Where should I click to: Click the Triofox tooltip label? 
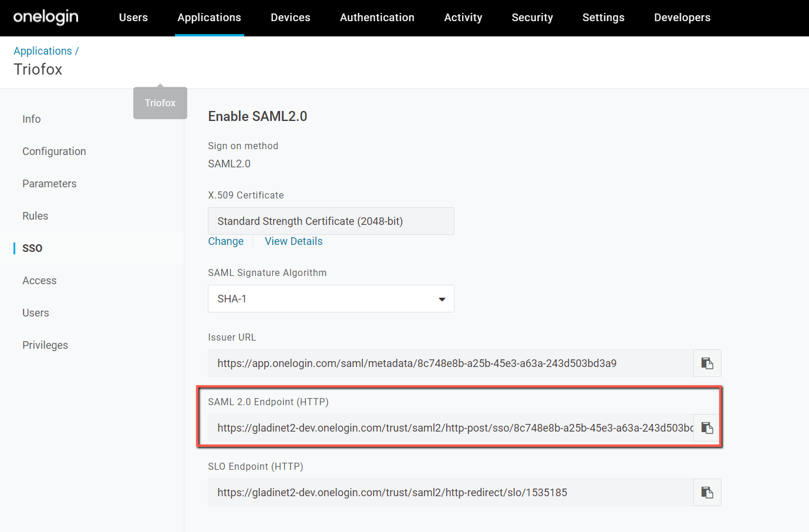tap(160, 103)
